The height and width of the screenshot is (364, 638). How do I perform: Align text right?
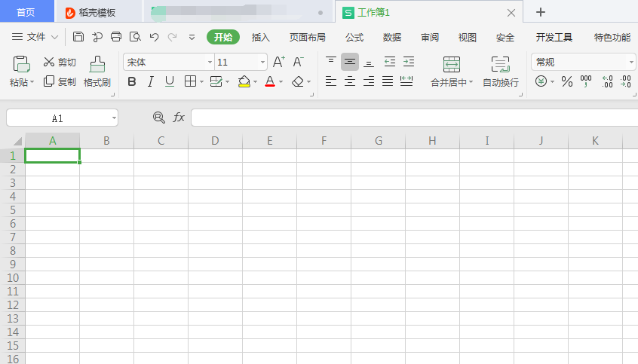[x=369, y=81]
